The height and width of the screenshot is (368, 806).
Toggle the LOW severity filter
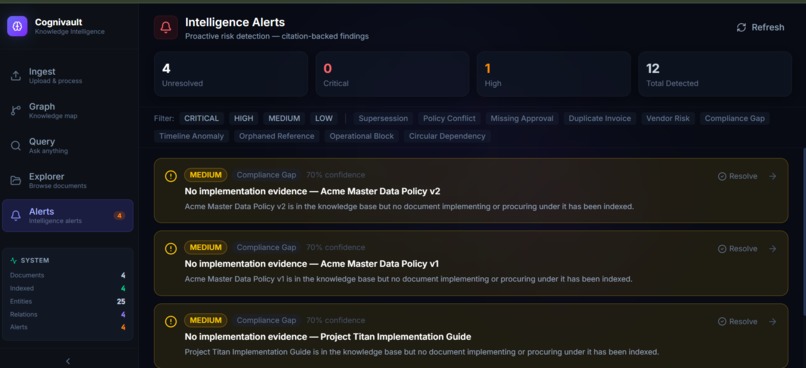pyautogui.click(x=324, y=118)
